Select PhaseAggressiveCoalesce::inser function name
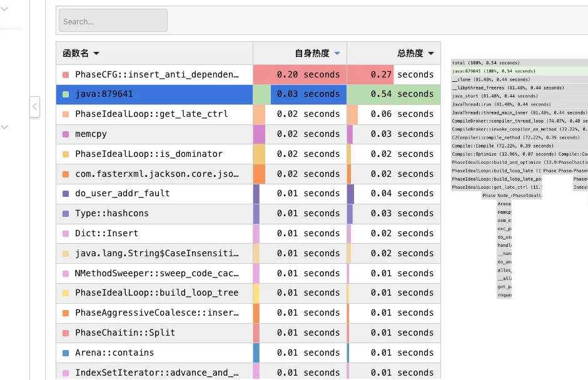 [157, 312]
